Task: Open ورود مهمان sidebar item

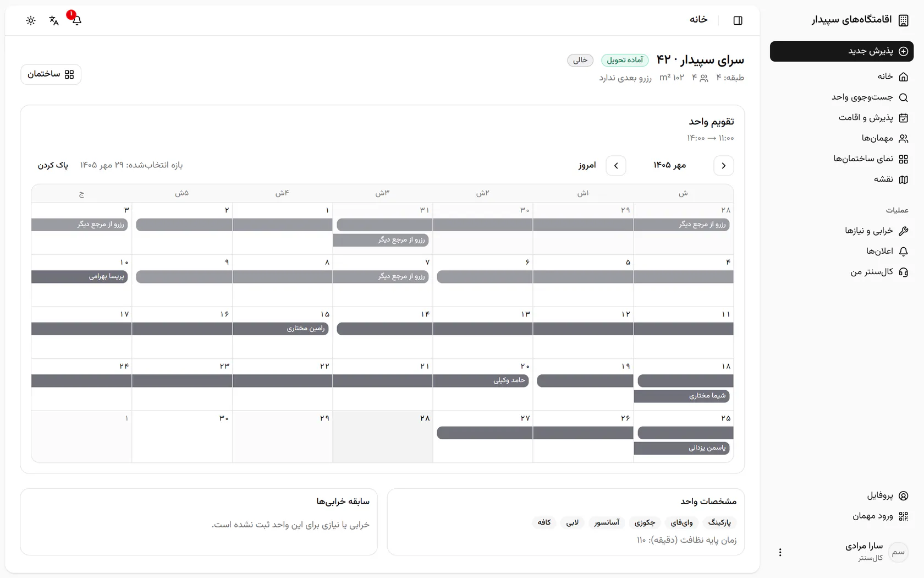Action: point(842,516)
